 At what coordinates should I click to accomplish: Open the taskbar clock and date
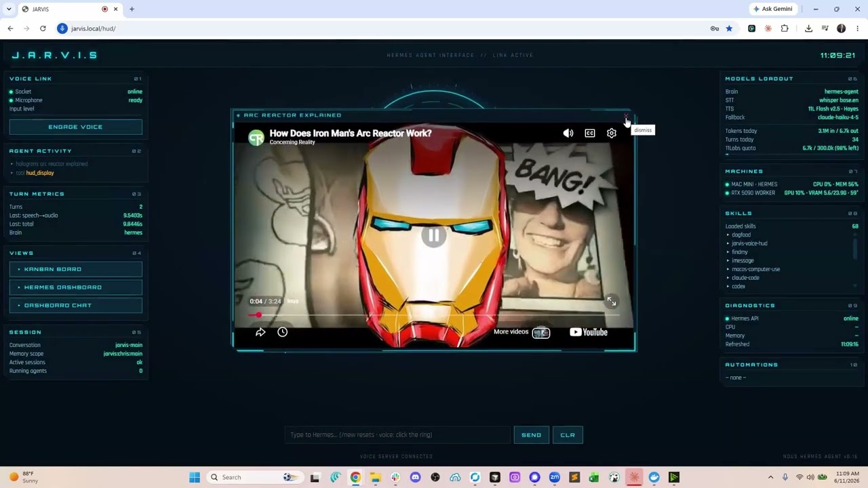(x=847, y=477)
